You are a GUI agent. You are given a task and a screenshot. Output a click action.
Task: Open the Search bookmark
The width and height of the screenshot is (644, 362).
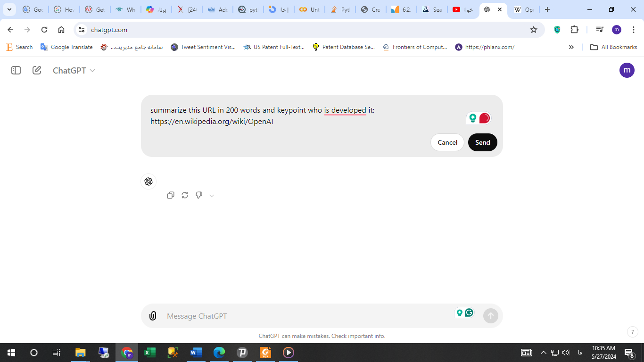pos(19,47)
